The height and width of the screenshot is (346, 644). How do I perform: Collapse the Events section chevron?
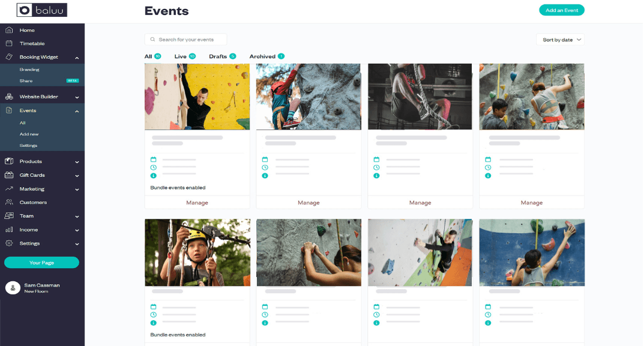point(77,111)
